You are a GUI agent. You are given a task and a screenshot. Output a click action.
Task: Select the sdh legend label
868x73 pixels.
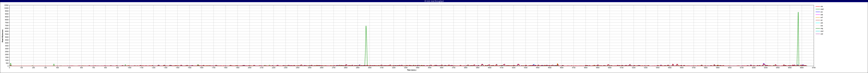[822, 23]
